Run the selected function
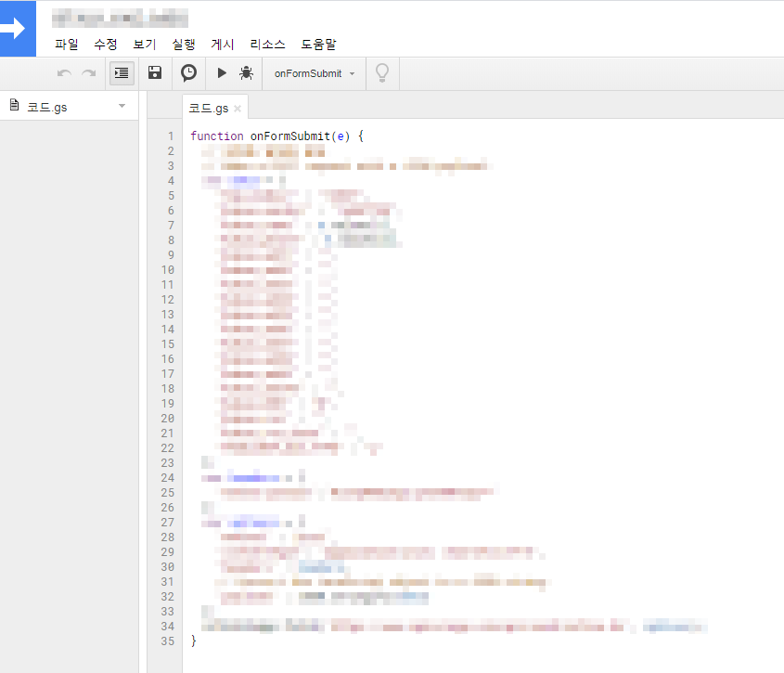 (222, 73)
